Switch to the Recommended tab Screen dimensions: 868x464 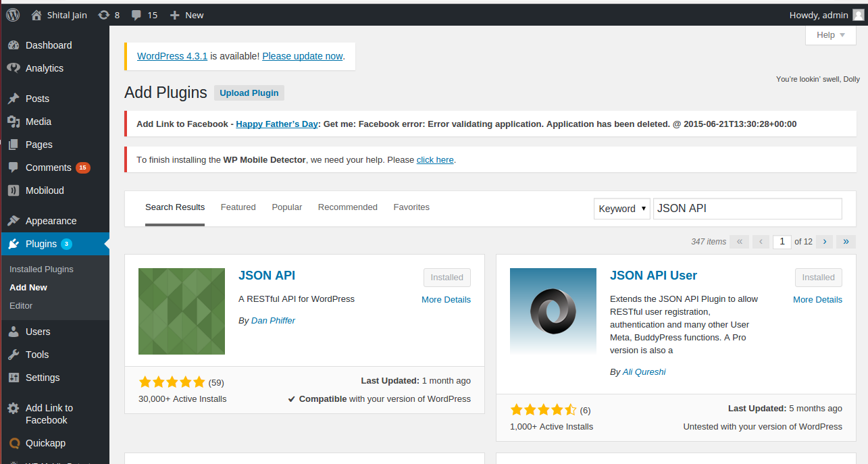point(348,207)
